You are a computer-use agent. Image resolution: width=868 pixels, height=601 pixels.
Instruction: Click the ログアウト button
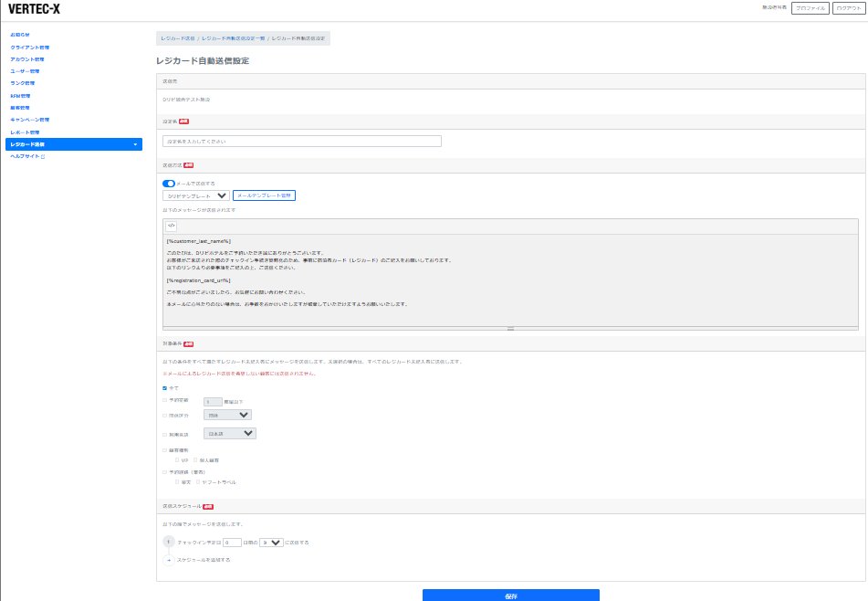849,8
